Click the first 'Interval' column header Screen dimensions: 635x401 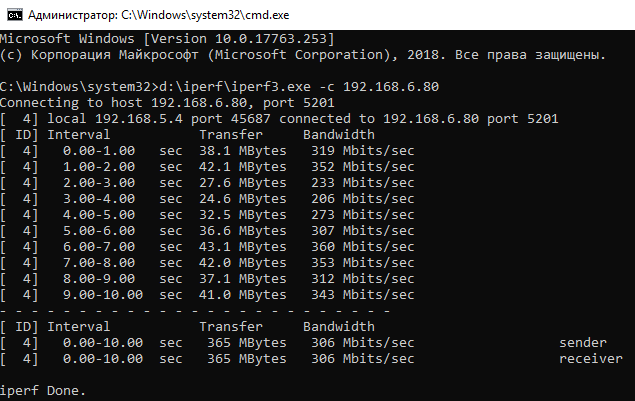[79, 134]
